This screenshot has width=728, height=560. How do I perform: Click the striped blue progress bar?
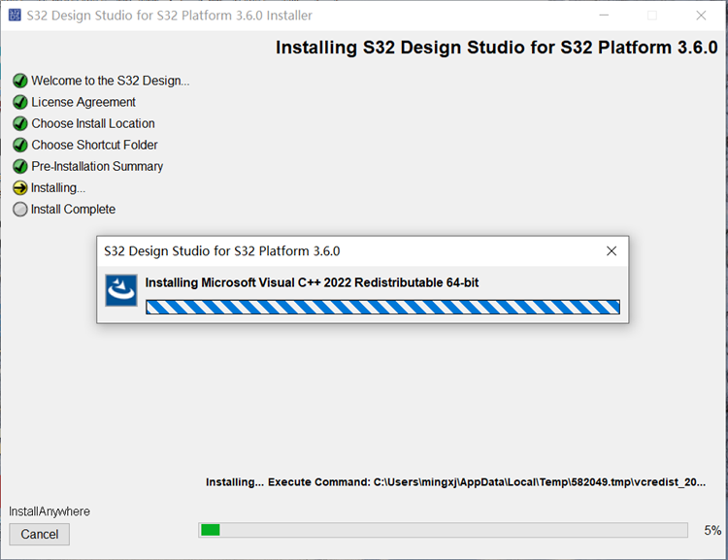pyautogui.click(x=382, y=307)
